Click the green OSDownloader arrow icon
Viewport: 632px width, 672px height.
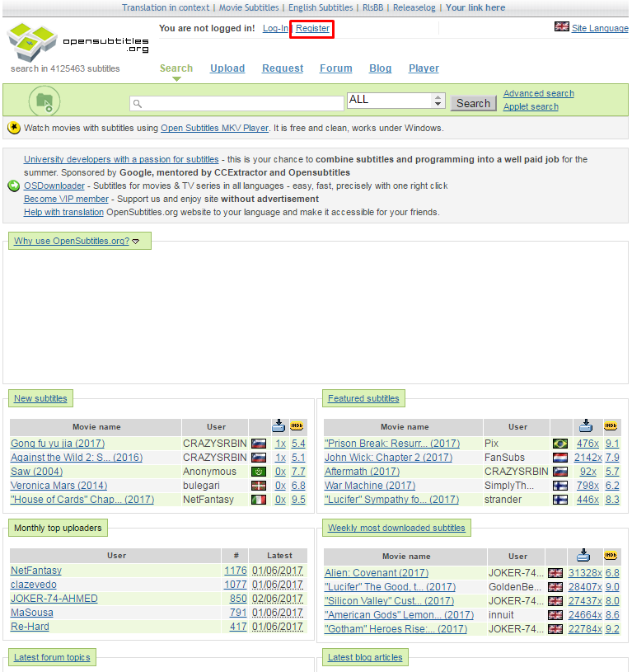pos(14,186)
